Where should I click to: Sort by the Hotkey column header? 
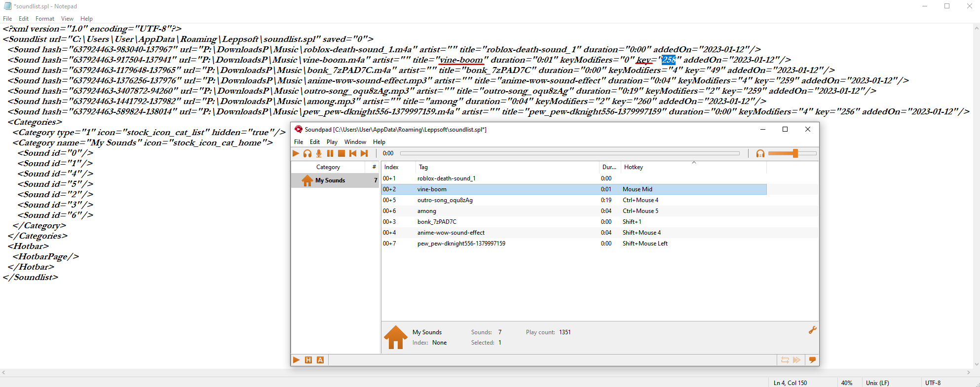point(693,167)
